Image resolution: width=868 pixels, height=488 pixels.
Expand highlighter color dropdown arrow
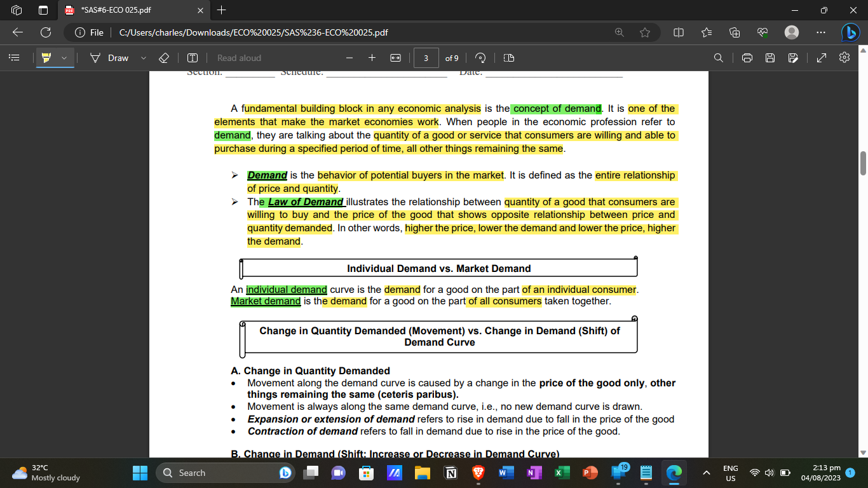pos(64,58)
